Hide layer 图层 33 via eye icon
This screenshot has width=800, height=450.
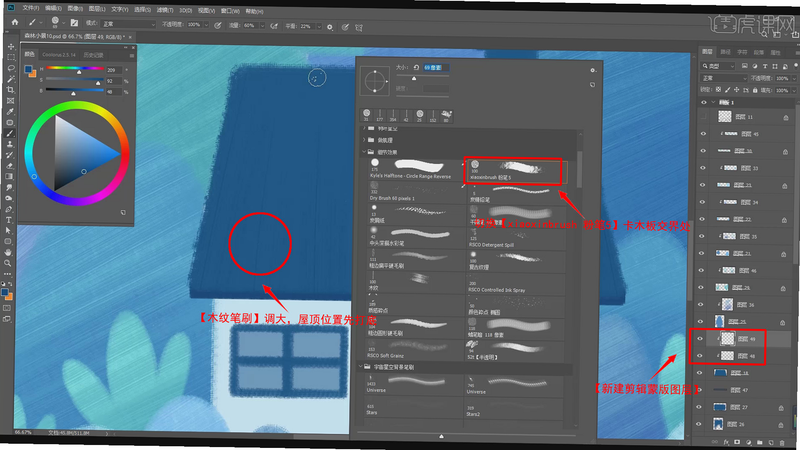703,168
